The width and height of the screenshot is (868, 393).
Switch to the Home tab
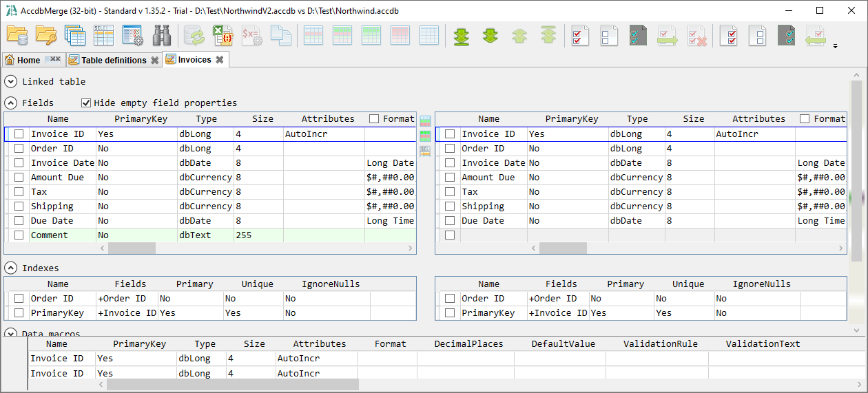32,60
